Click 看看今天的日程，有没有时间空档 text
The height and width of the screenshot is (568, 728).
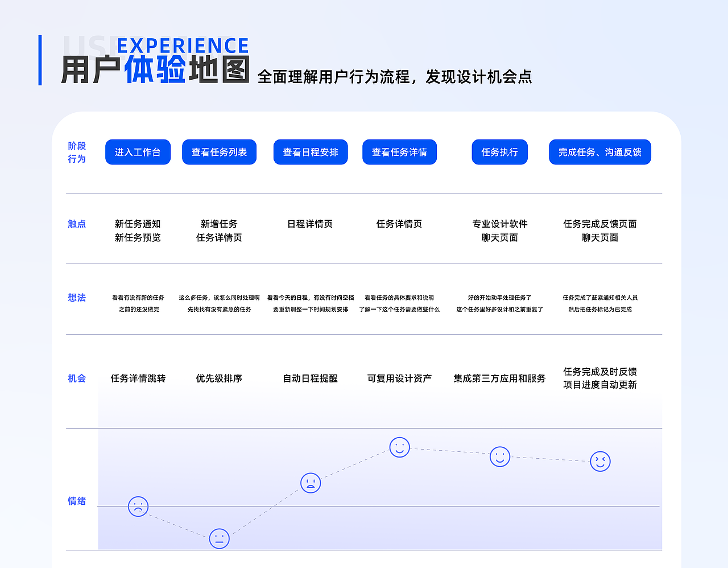pyautogui.click(x=311, y=298)
